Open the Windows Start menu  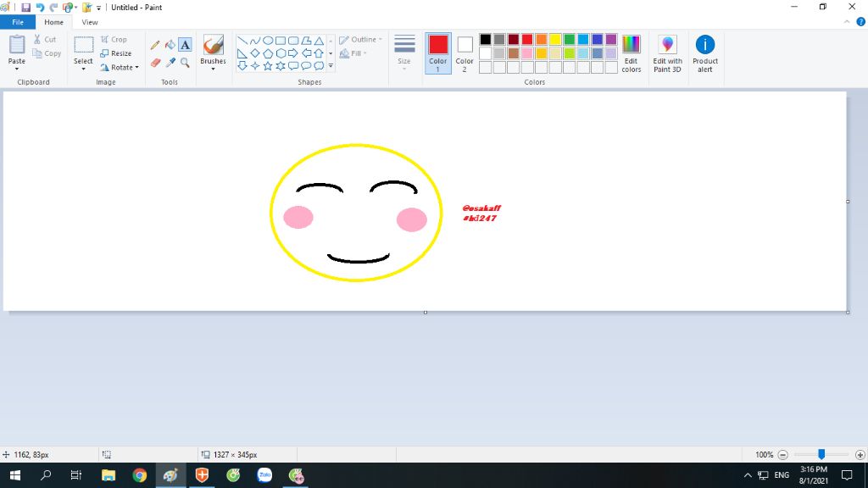[x=15, y=475]
